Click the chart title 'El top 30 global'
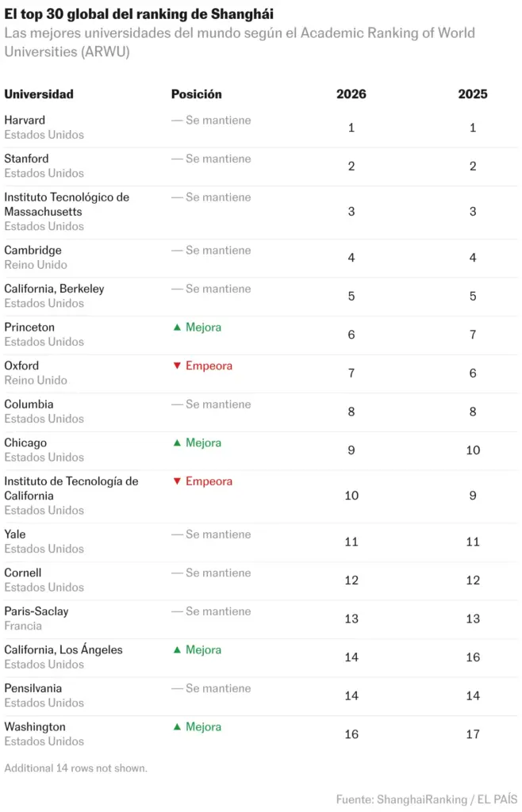The width and height of the screenshot is (522, 812). (x=139, y=14)
